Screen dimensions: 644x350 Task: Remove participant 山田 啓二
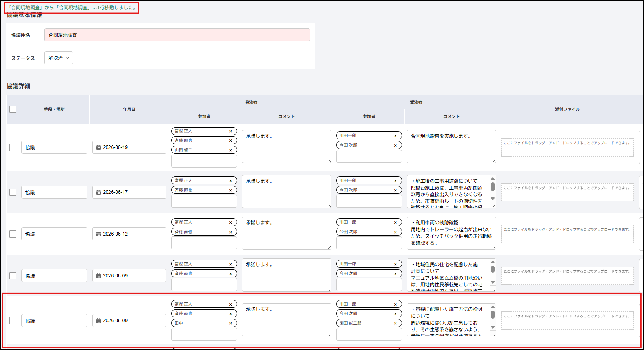(x=230, y=150)
